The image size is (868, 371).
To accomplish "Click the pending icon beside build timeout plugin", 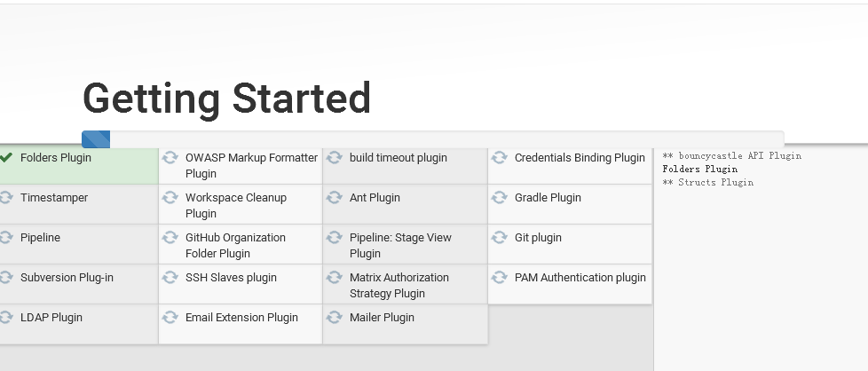I will coord(335,158).
